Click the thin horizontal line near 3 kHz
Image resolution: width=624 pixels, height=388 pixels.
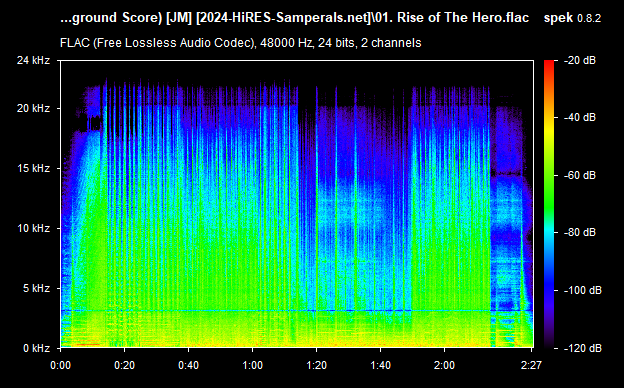(x=297, y=310)
